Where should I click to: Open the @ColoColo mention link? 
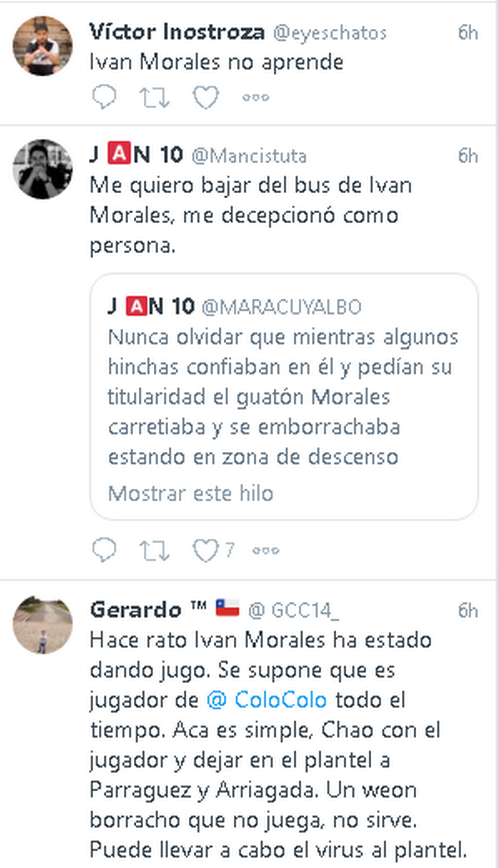pyautogui.click(x=266, y=700)
